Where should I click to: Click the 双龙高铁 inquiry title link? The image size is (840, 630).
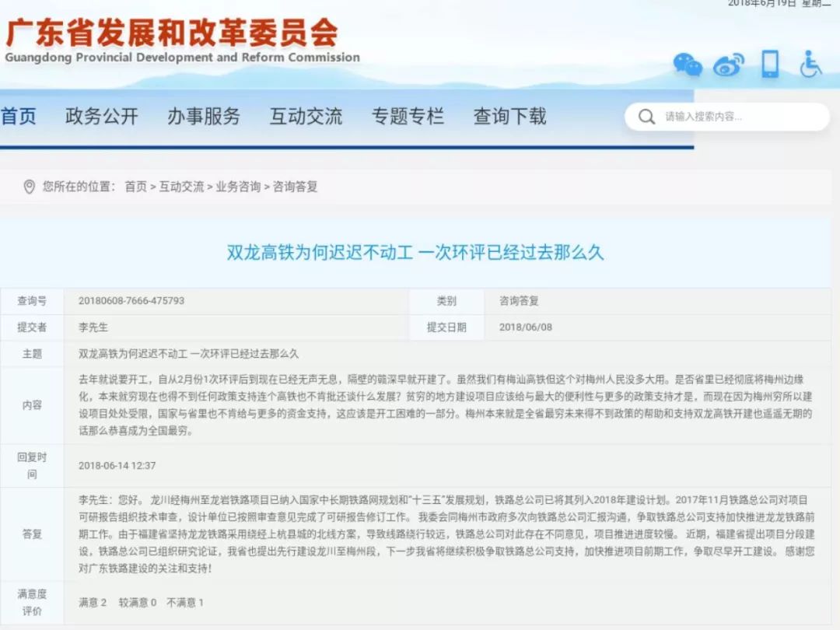coord(420,253)
